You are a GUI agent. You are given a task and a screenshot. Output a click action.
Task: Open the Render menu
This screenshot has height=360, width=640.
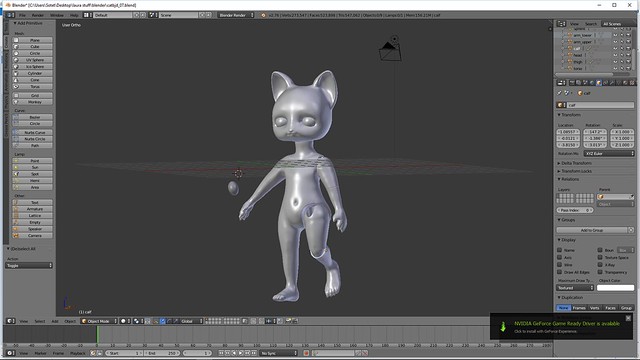(38, 15)
